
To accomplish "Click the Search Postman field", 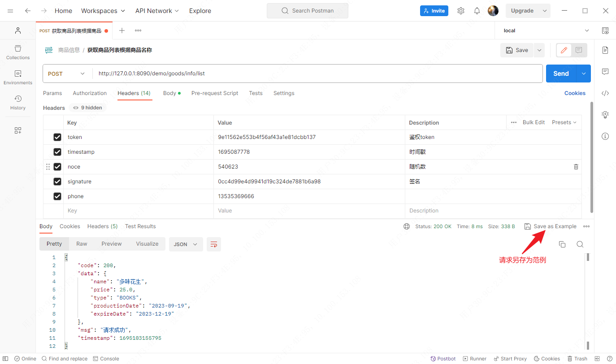I will click(x=307, y=11).
